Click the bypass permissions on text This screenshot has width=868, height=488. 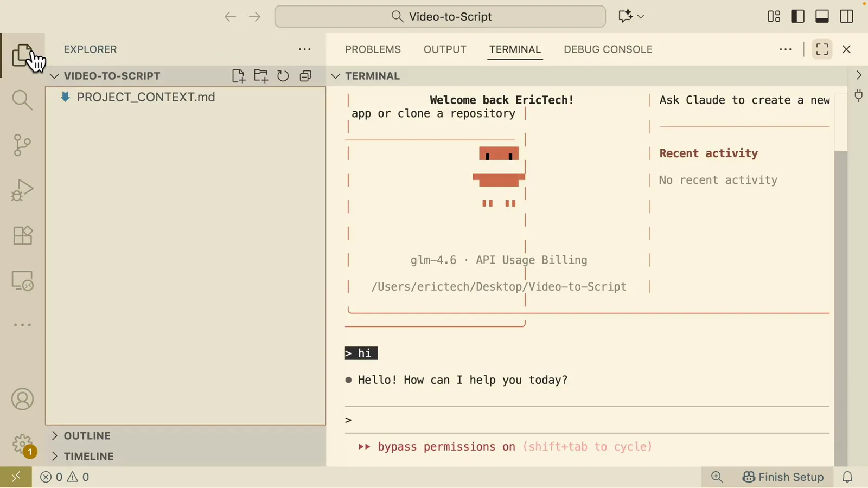(446, 447)
